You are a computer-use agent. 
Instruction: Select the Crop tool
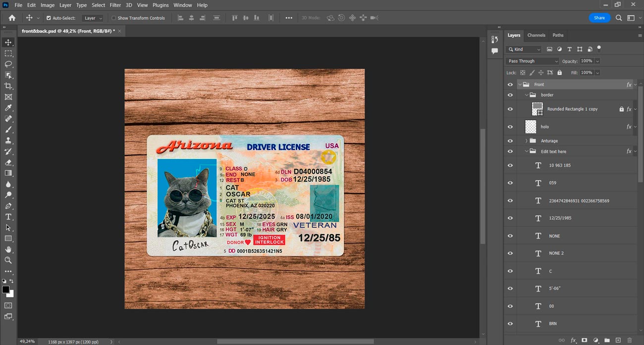8,86
